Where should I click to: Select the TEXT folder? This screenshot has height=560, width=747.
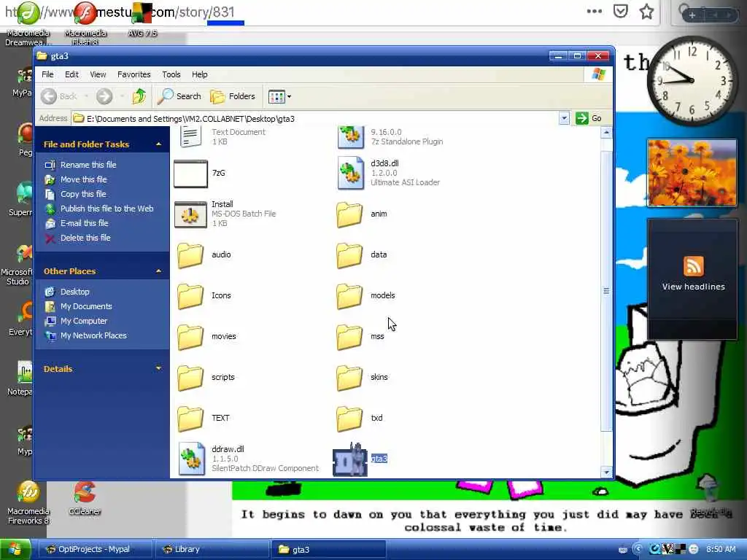click(190, 418)
